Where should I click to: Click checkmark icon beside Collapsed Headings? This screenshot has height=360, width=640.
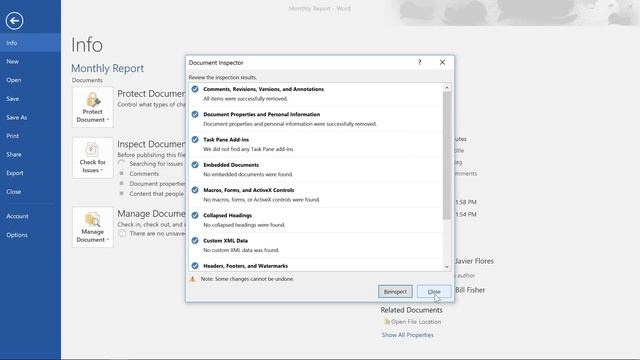pos(195,216)
